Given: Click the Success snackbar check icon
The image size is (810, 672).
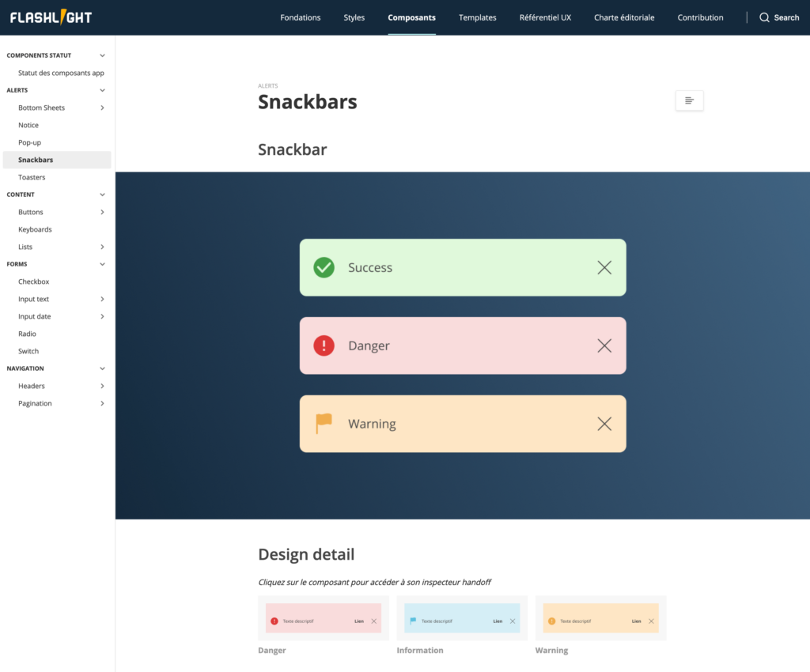Looking at the screenshot, I should click(324, 267).
